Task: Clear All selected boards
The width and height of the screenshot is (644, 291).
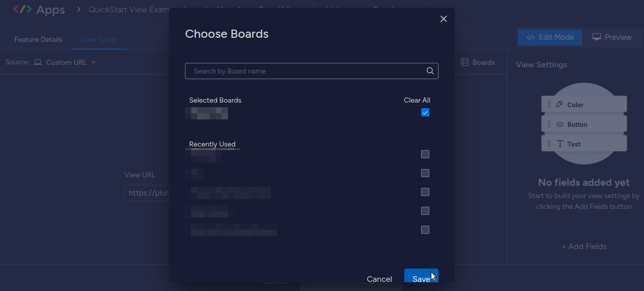Action: (x=417, y=100)
